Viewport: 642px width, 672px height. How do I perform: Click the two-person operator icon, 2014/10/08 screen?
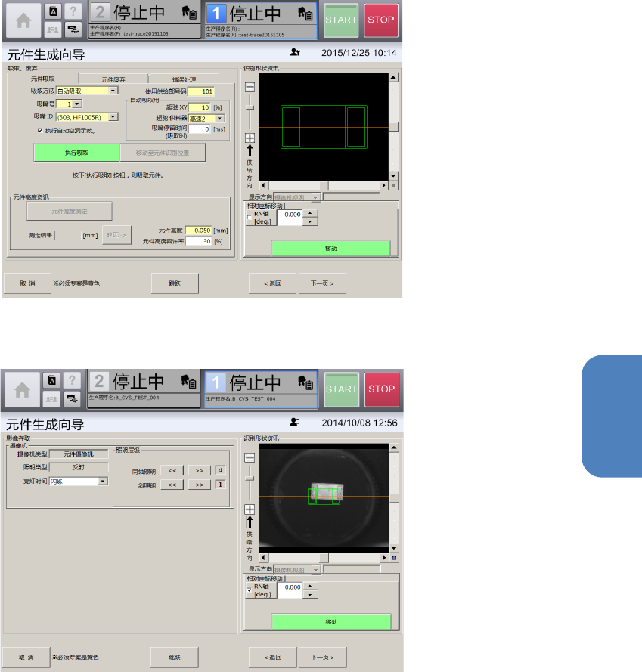click(52, 399)
